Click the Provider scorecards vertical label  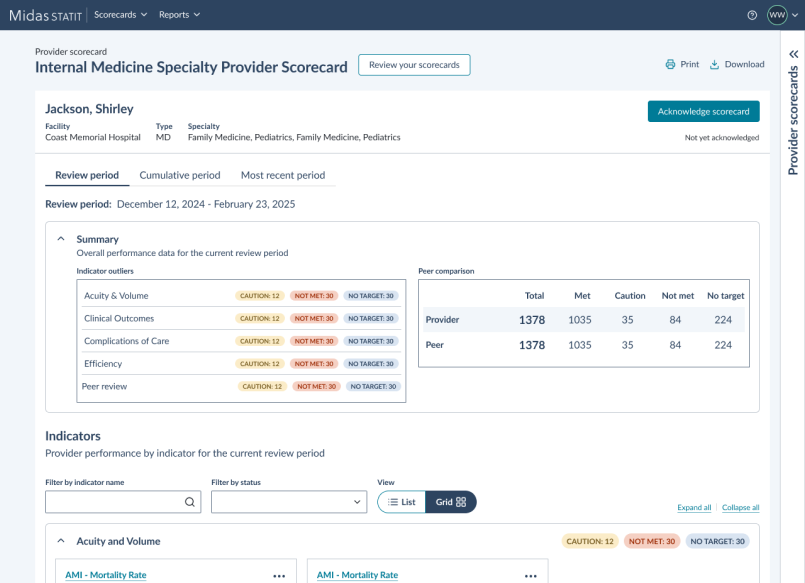point(793,120)
